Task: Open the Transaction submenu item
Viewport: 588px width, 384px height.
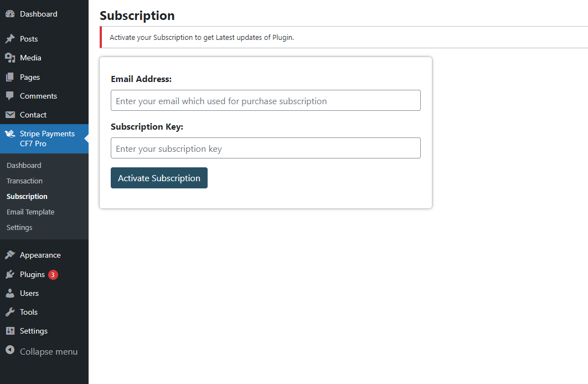Action: pos(24,181)
